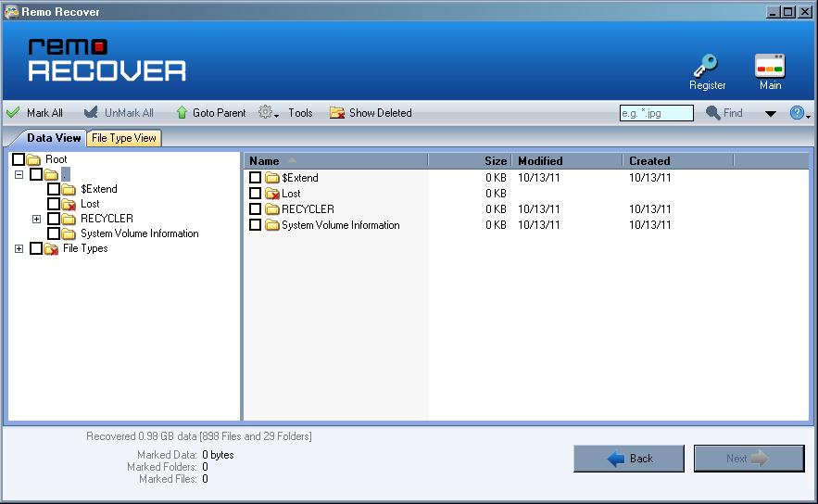Click the Lost folder icon in tree

(x=69, y=204)
